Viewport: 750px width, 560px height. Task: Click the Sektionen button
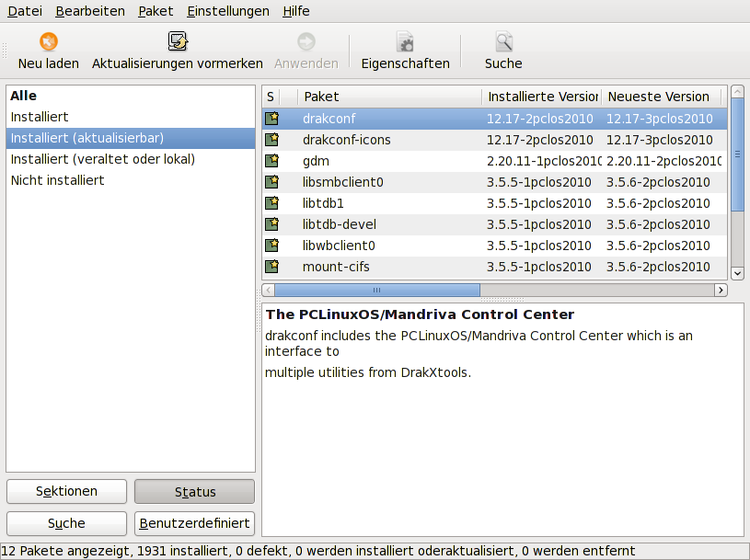click(x=66, y=492)
